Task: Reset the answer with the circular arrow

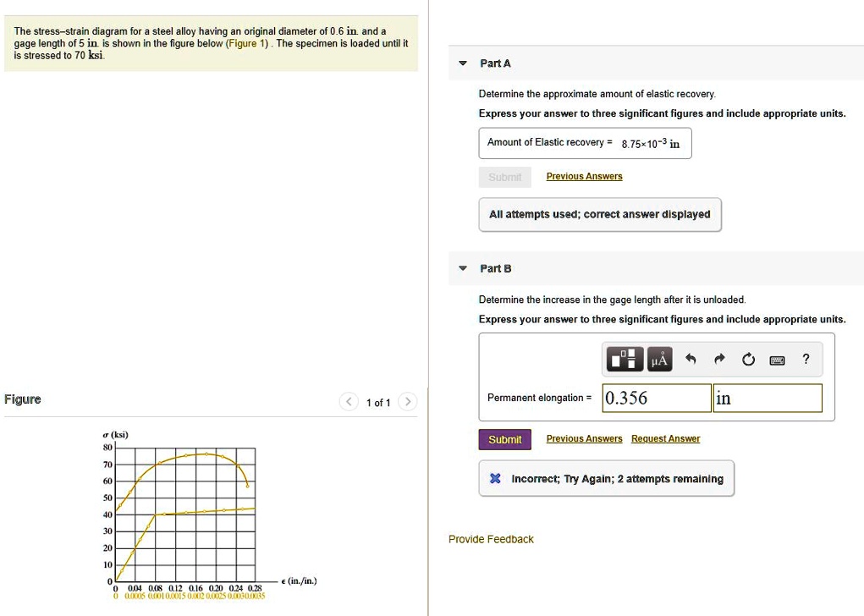Action: click(x=748, y=360)
